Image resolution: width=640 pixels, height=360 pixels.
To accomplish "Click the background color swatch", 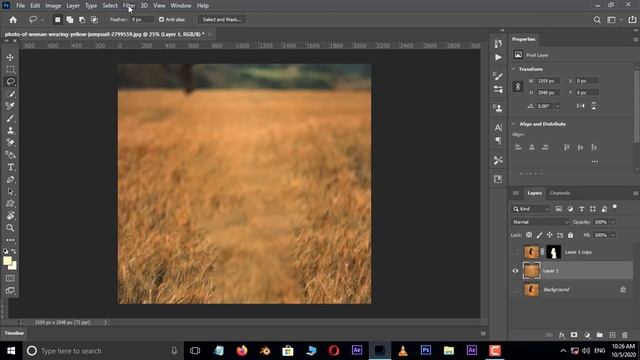I will pos(14,267).
